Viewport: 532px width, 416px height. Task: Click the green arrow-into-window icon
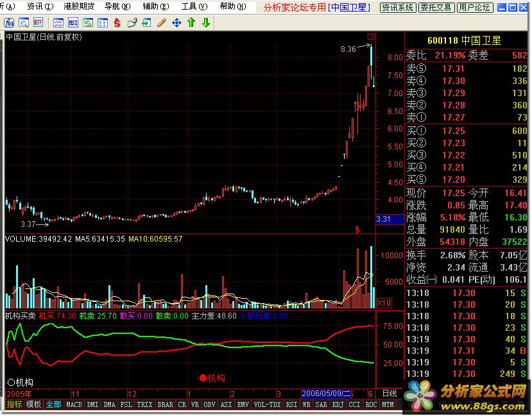coord(146,22)
